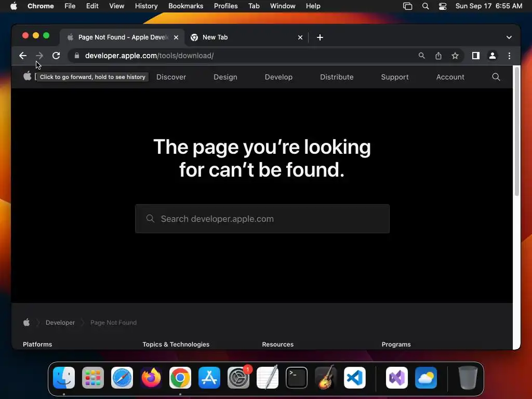This screenshot has height=399, width=532.
Task: Click the Apple logo in site navigation
Action: click(28, 76)
